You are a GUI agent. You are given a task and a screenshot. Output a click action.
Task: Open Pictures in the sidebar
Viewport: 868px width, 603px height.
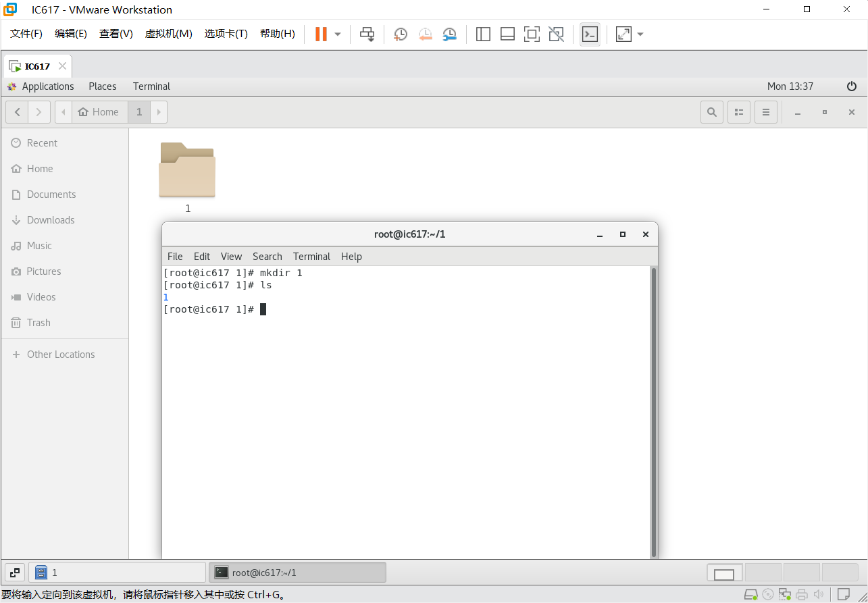[x=64, y=271]
